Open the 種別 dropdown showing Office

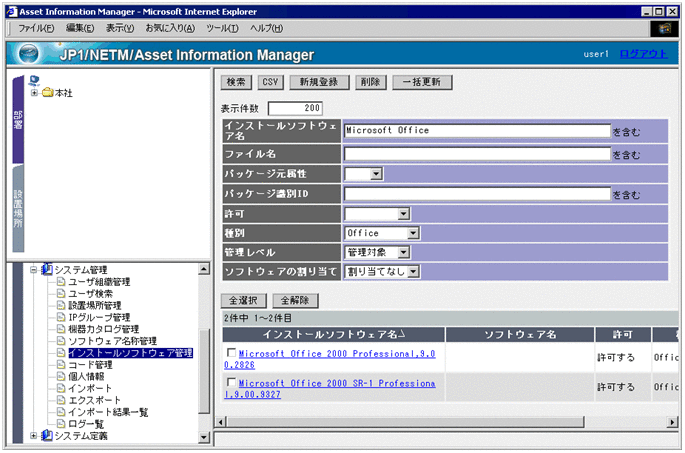pos(413,233)
